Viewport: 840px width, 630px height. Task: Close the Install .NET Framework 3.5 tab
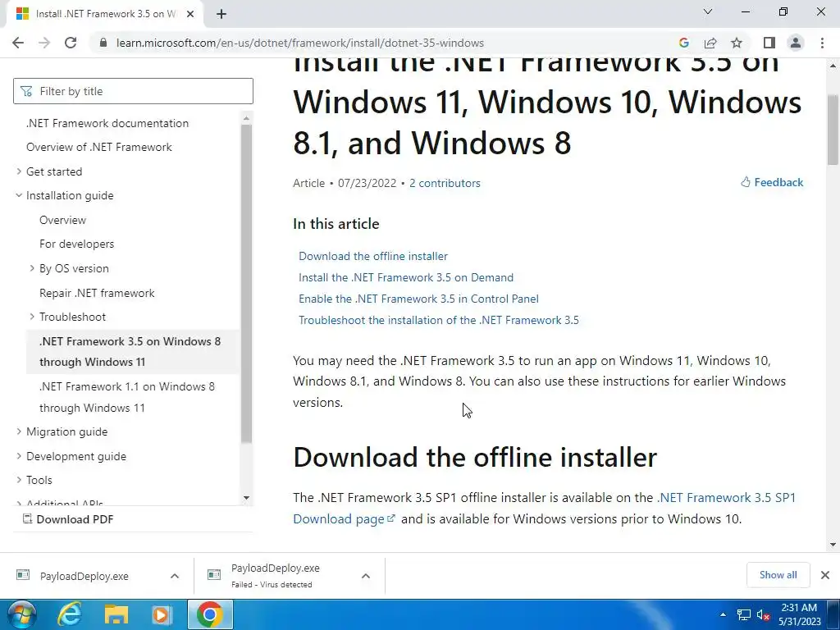click(189, 14)
